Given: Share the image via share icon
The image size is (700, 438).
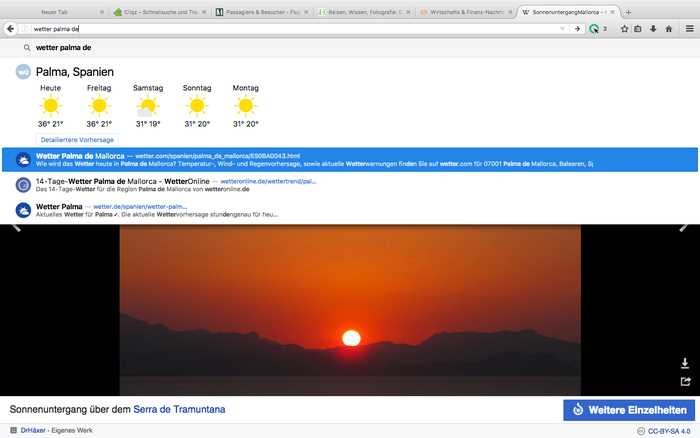Looking at the screenshot, I should tap(685, 381).
